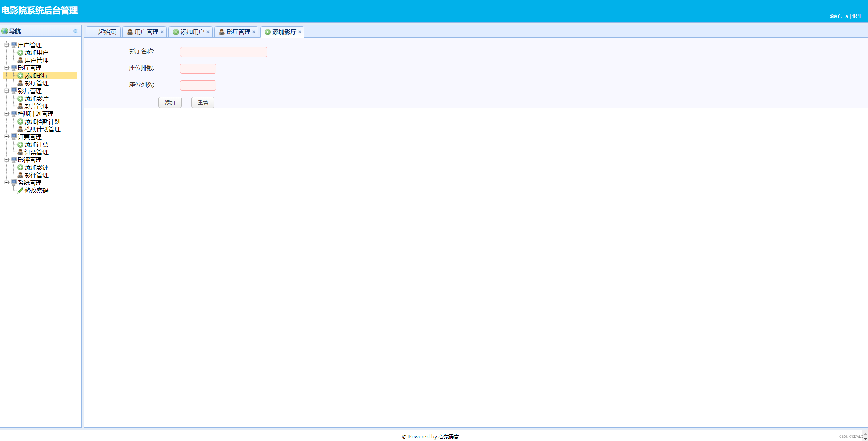The height and width of the screenshot is (441, 868).
Task: Click the 添加 submit button
Action: (x=170, y=102)
